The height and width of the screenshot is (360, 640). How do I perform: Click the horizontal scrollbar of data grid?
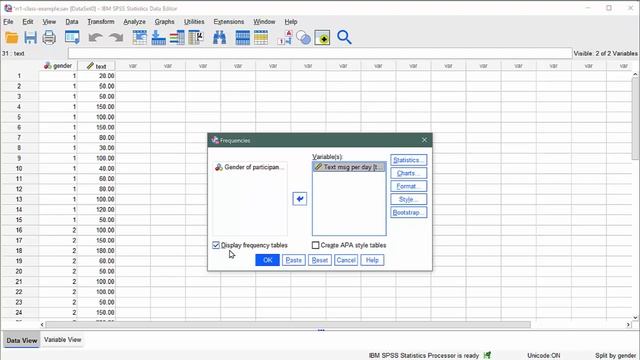(x=288, y=324)
